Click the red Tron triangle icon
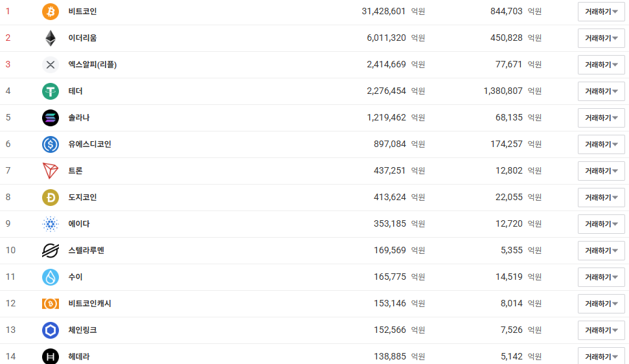 (x=50, y=171)
